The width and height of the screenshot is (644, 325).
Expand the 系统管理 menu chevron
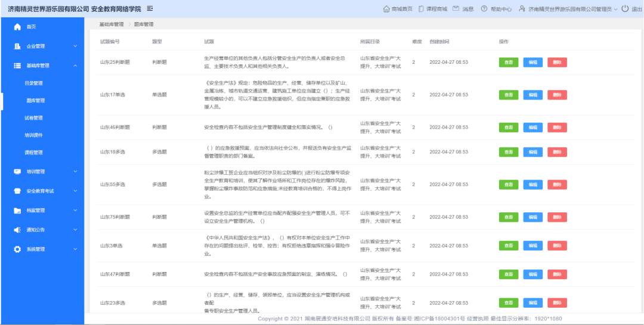click(x=75, y=249)
